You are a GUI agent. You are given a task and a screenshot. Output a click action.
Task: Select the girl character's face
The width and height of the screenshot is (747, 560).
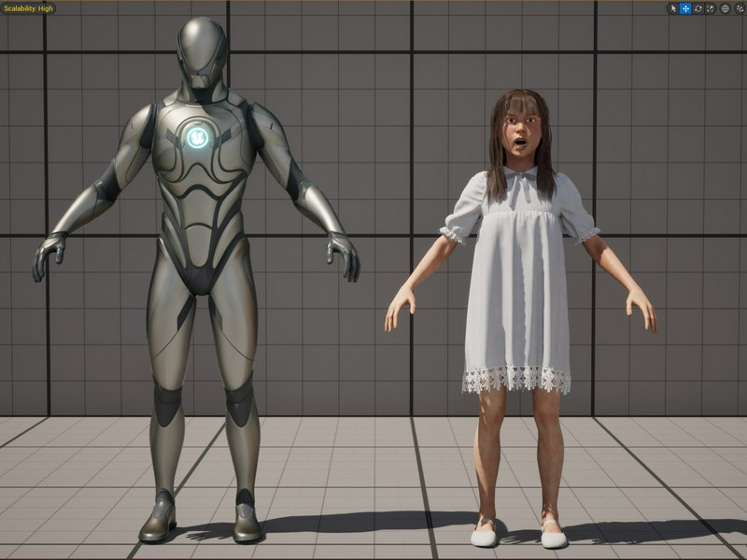(521, 133)
